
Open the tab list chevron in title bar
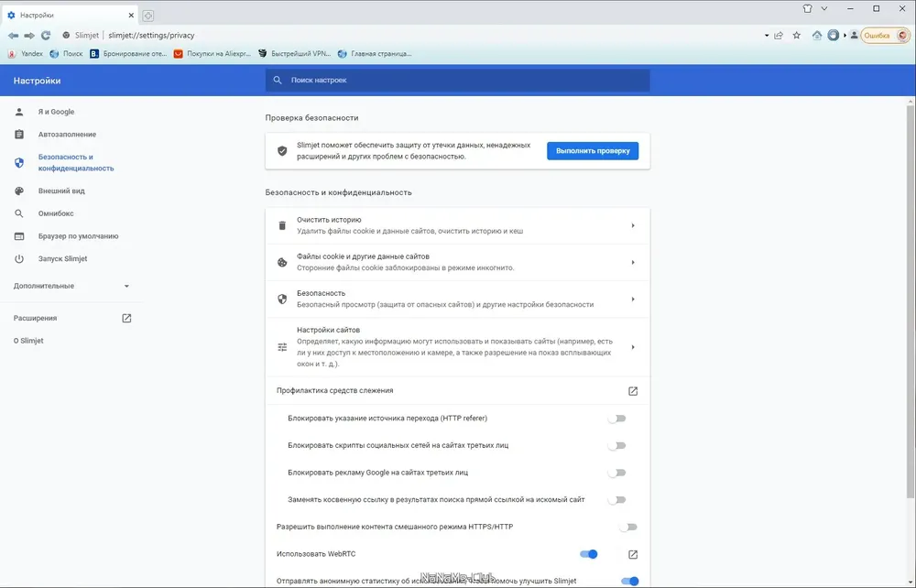pos(824,9)
